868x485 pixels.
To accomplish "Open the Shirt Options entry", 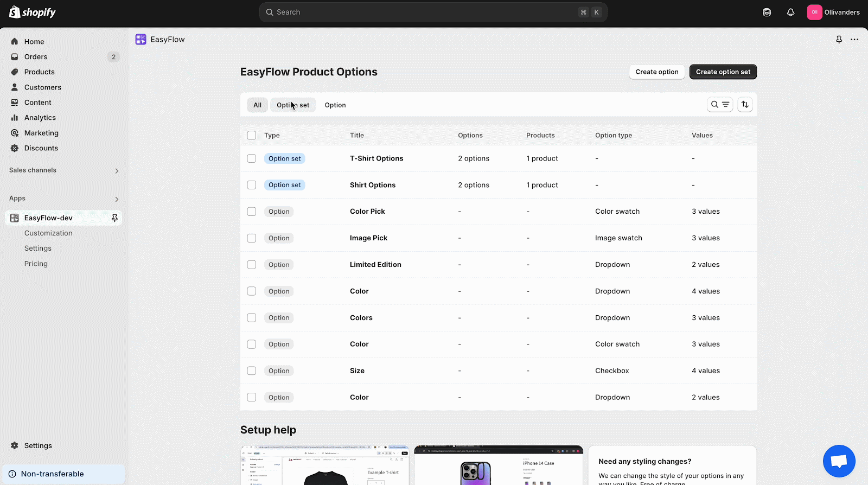I will coord(373,185).
